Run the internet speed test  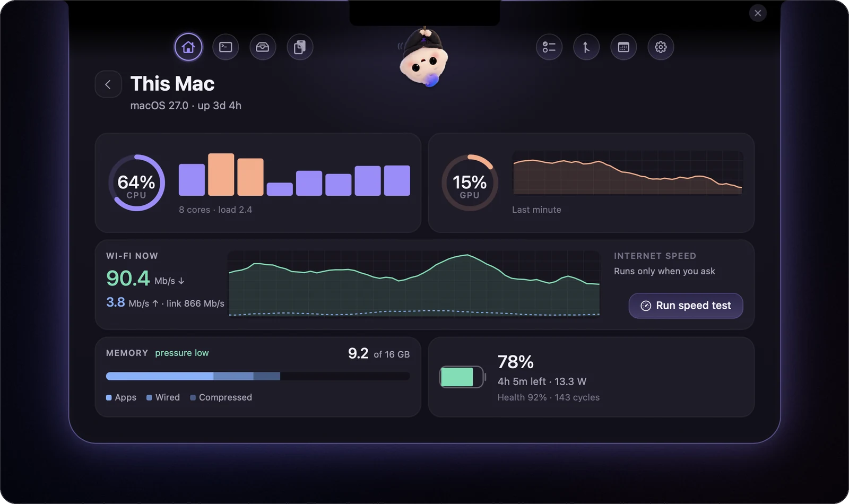point(686,306)
